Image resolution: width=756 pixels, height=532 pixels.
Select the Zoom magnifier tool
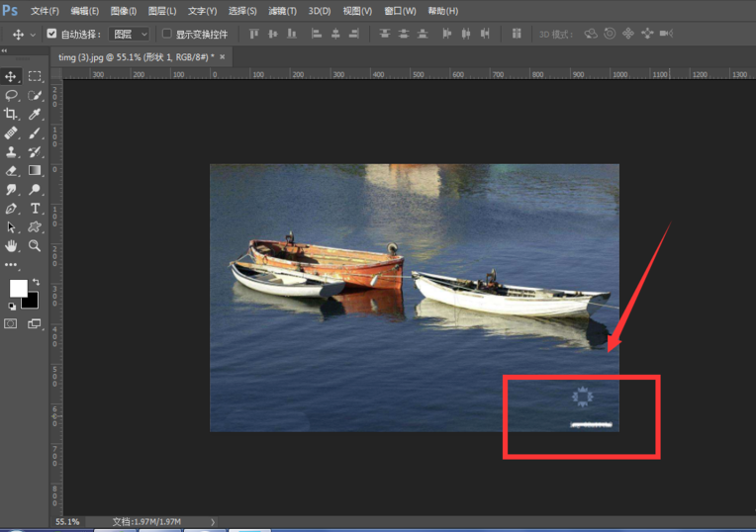(x=35, y=245)
